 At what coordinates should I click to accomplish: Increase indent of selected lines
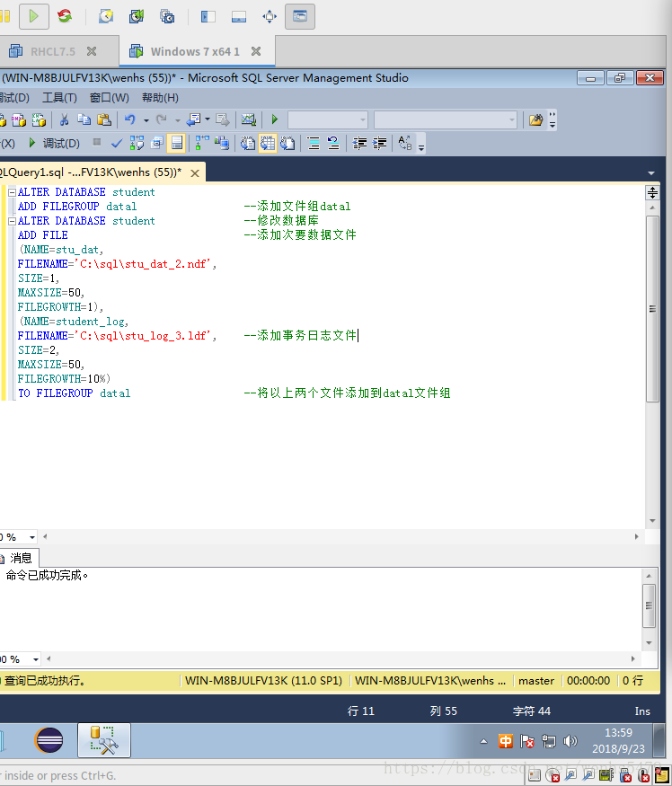point(380,144)
